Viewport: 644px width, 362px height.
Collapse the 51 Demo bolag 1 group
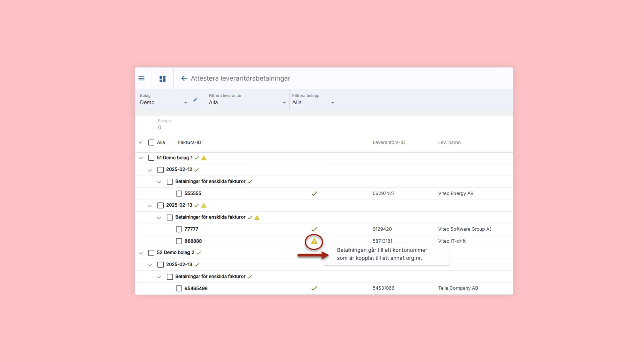tap(141, 158)
